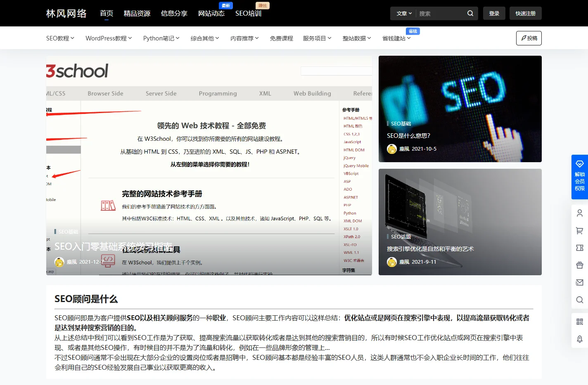Open SEO培训 in top navigation
Screen dimensions: 588x385
[248, 13]
